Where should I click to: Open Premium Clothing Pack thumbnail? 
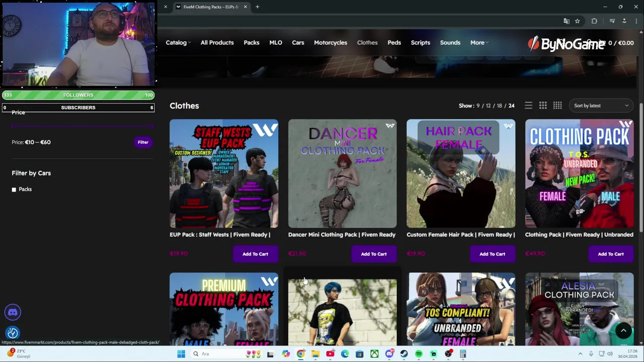point(224,309)
